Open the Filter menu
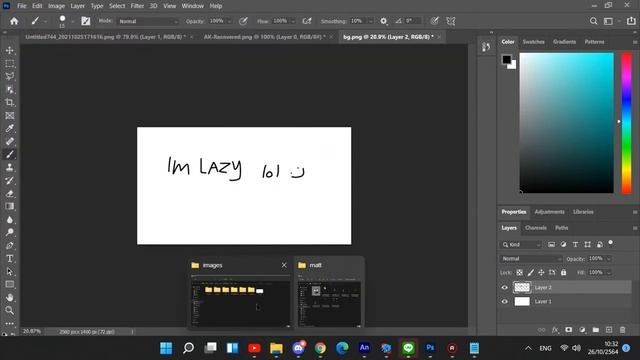The width and height of the screenshot is (640, 360). point(137,6)
